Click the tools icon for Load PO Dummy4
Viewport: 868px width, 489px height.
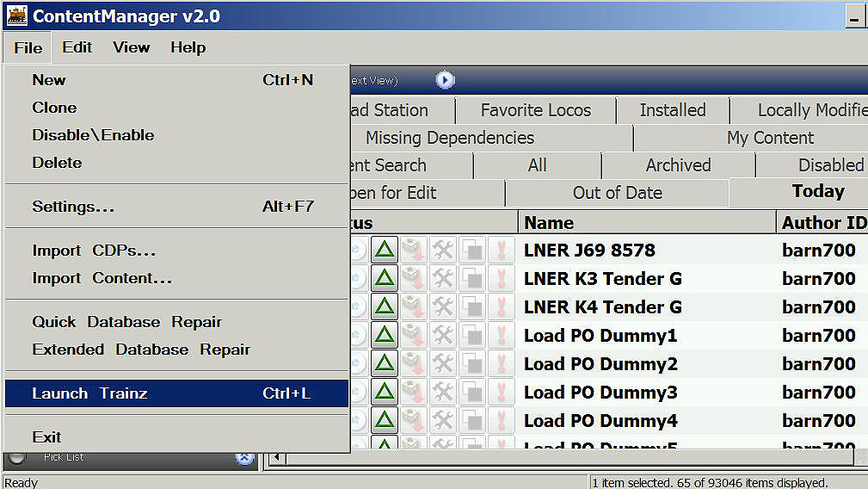pyautogui.click(x=443, y=421)
